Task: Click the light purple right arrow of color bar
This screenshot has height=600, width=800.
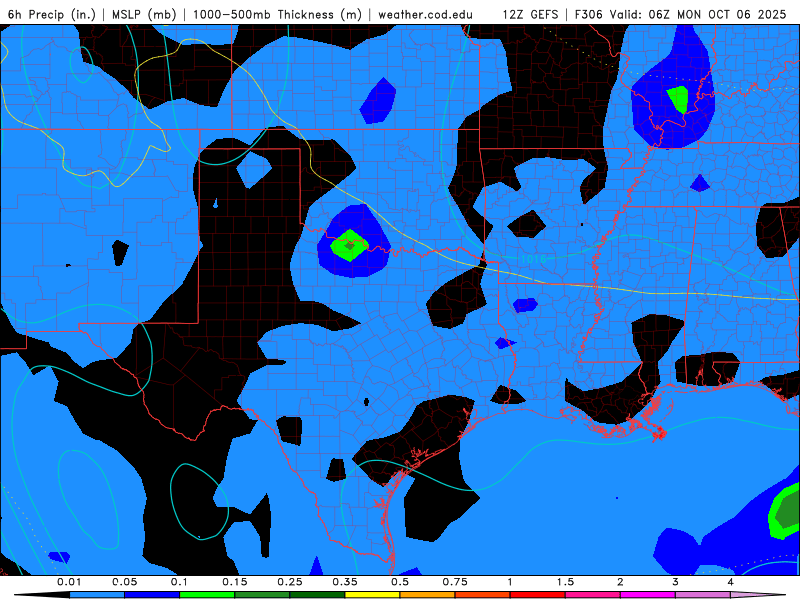Action: pyautogui.click(x=758, y=595)
